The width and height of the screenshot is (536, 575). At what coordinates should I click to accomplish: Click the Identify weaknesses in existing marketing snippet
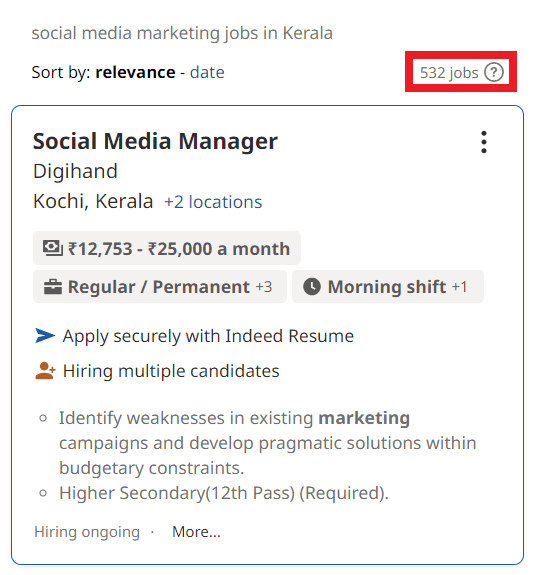268,443
